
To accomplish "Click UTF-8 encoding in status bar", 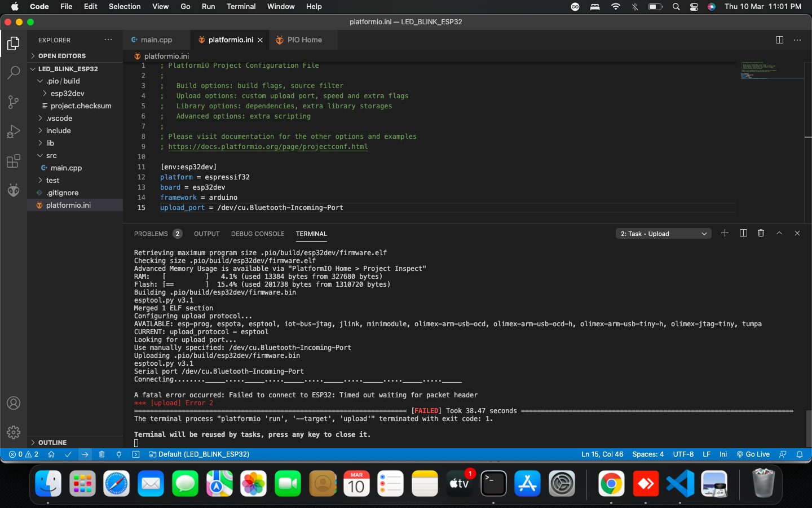I will tap(683, 454).
